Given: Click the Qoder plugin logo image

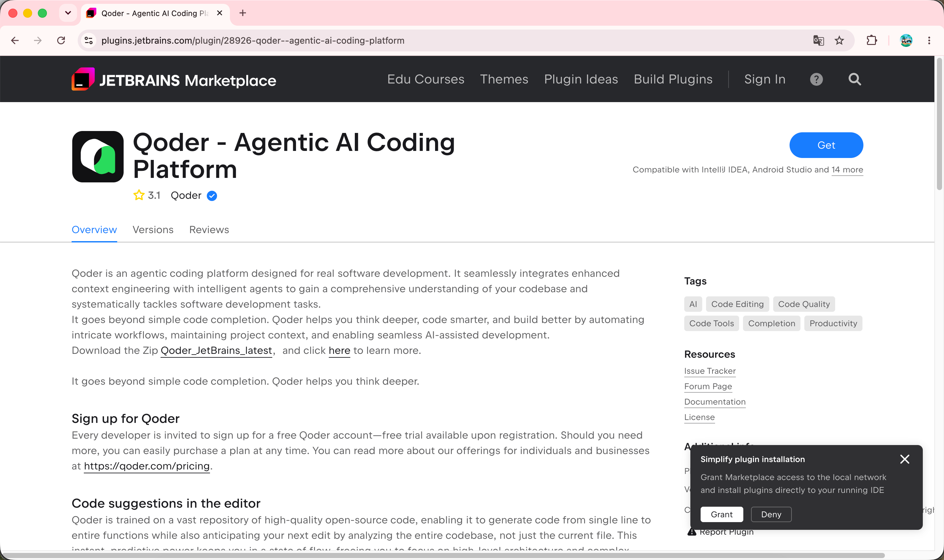Looking at the screenshot, I should (x=98, y=157).
